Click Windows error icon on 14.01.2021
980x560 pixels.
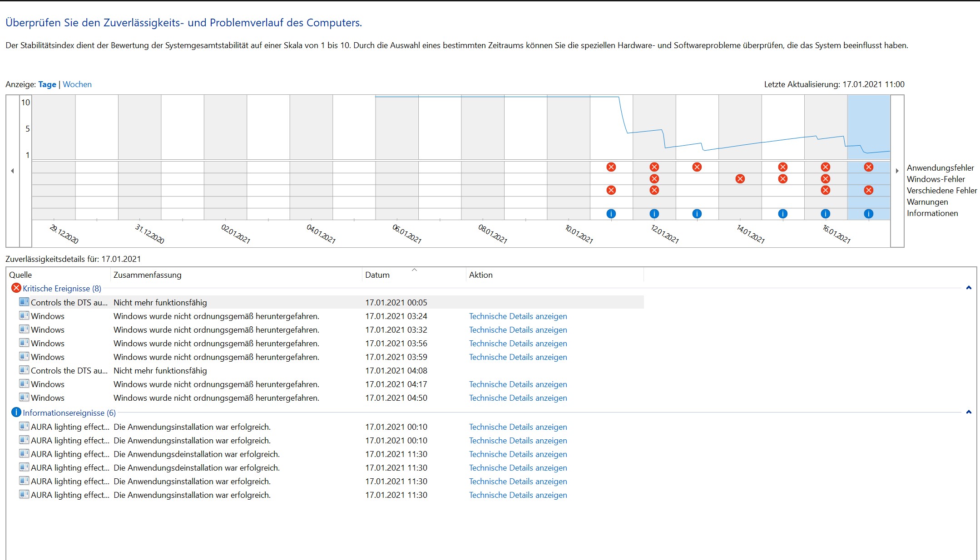(740, 179)
